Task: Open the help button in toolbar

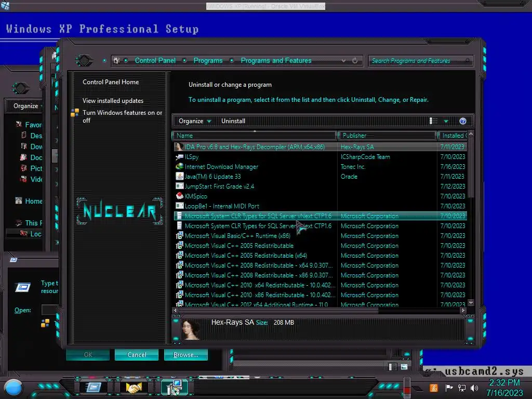Action: [x=463, y=121]
